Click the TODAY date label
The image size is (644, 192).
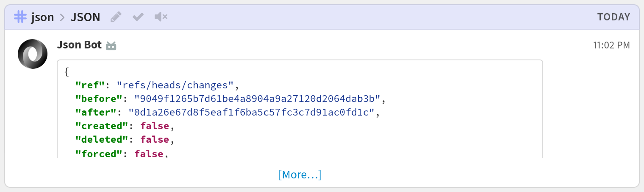click(x=613, y=17)
